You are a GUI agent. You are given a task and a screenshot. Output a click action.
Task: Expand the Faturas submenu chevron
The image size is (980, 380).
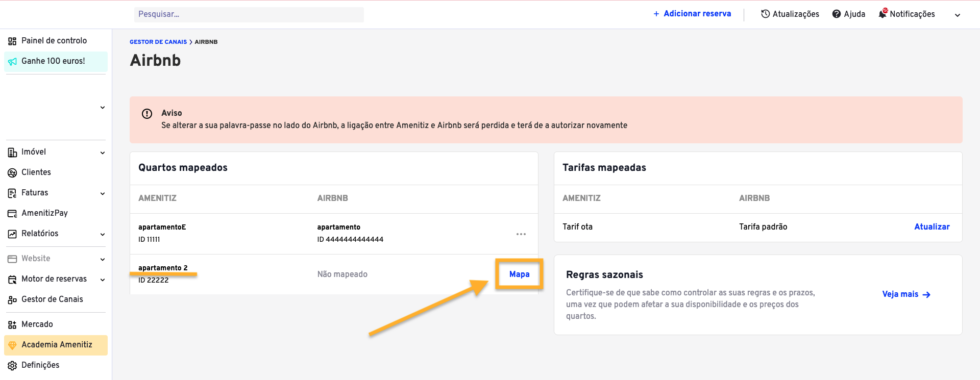(103, 194)
